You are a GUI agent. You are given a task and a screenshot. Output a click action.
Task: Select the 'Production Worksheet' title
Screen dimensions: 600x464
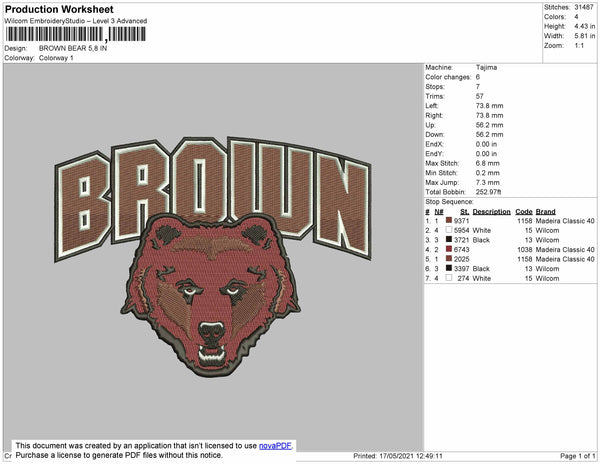pyautogui.click(x=59, y=9)
